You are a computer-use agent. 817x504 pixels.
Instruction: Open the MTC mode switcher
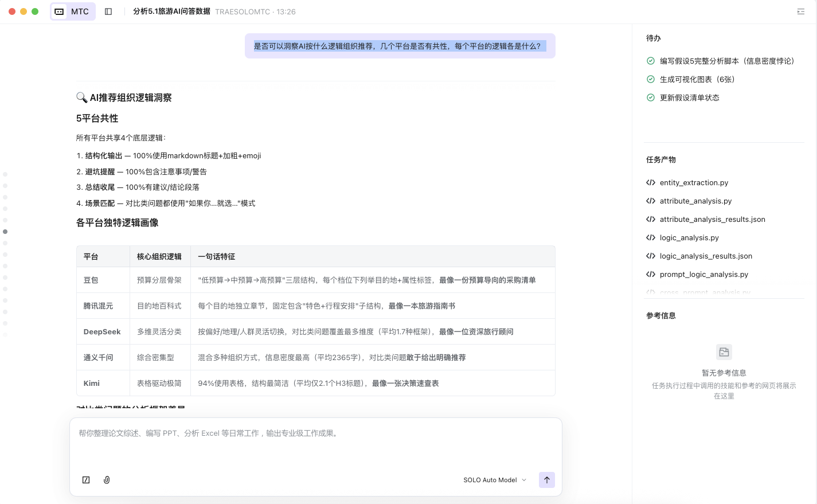73,11
